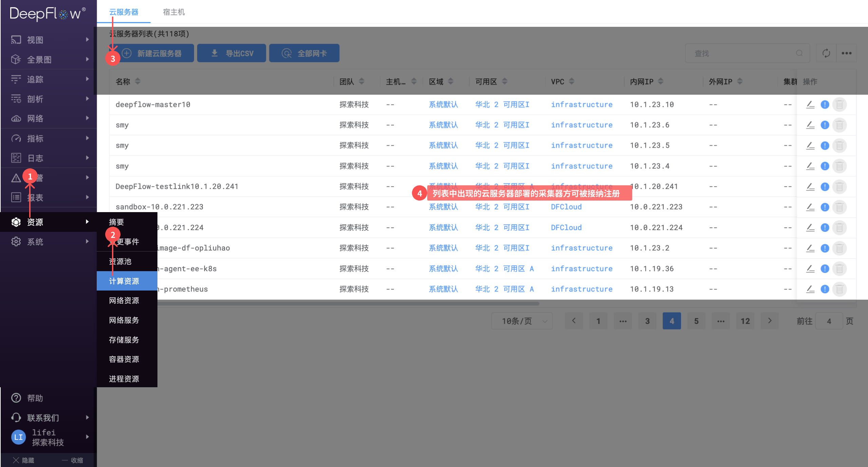Image resolution: width=868 pixels, height=467 pixels.
Task: Open the three-dots more options menu
Action: (x=846, y=53)
